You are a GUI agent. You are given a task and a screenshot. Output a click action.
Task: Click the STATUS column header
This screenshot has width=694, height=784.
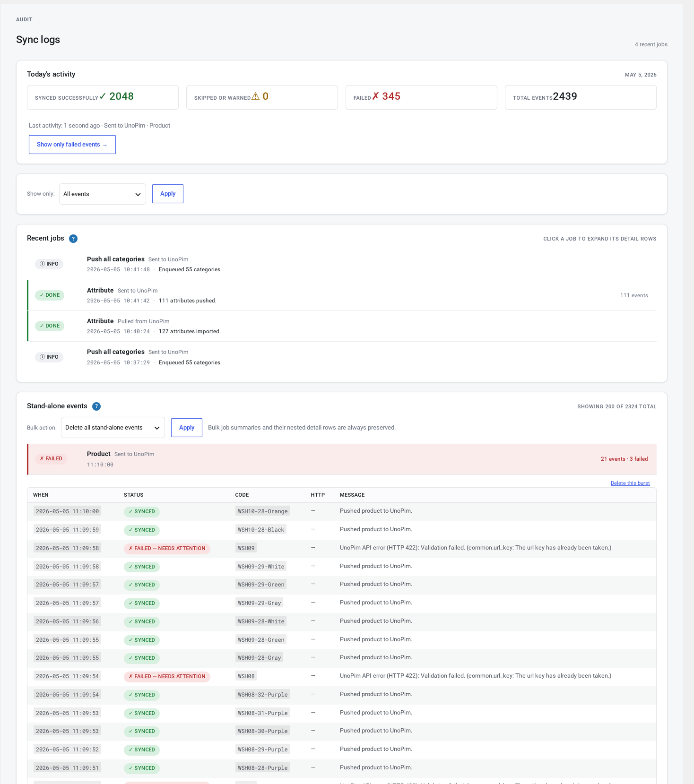134,495
